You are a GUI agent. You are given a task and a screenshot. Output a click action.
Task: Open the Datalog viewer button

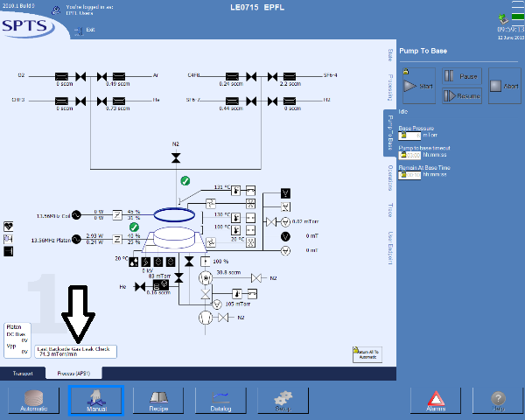click(220, 401)
